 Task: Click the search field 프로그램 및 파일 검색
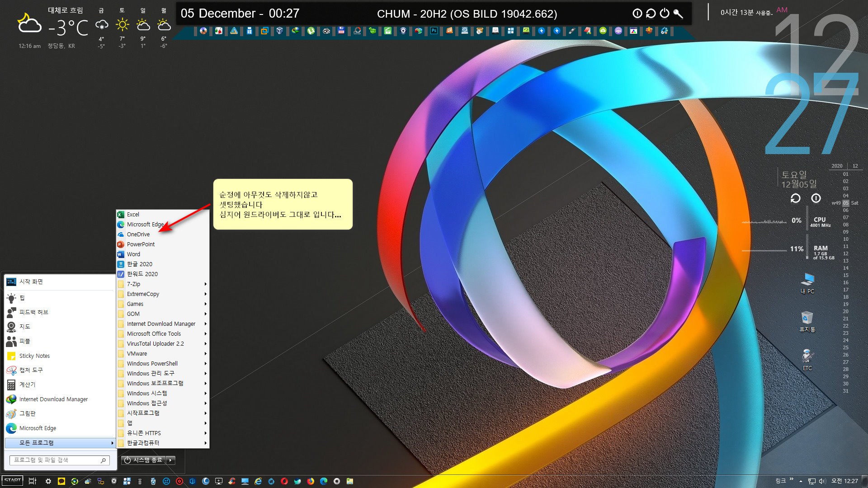[x=60, y=460]
